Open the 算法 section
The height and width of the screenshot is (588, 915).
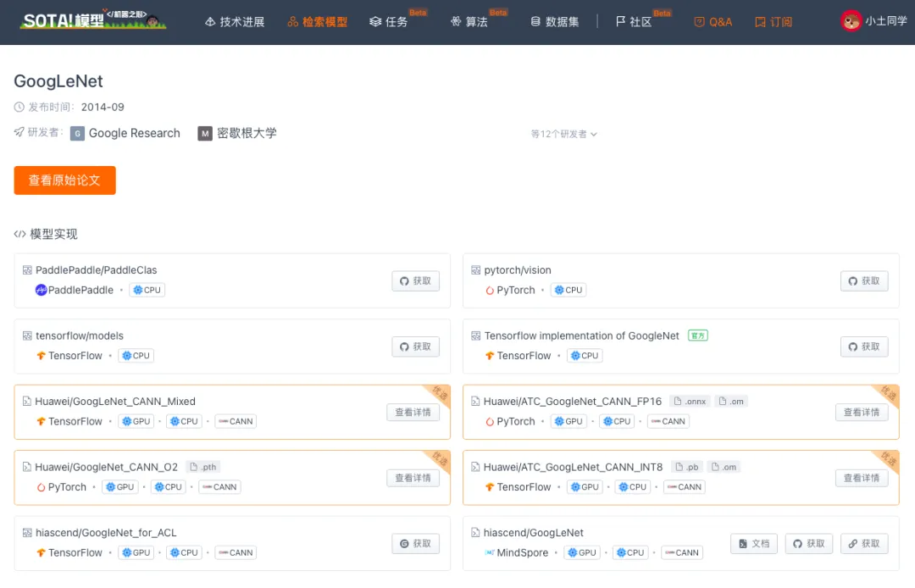(x=469, y=22)
